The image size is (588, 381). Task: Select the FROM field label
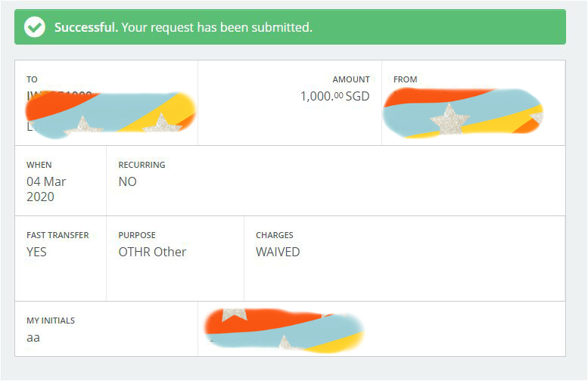pos(405,79)
